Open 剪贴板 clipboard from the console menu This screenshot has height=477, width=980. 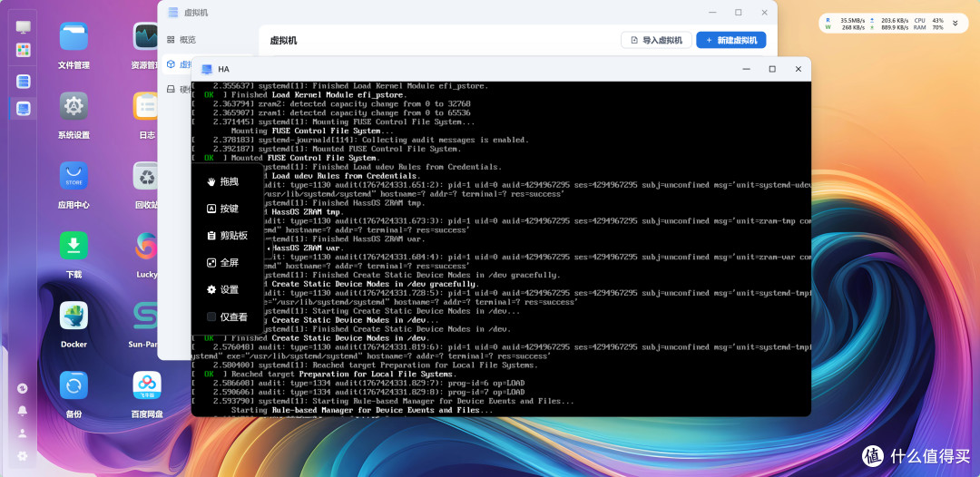[228, 236]
